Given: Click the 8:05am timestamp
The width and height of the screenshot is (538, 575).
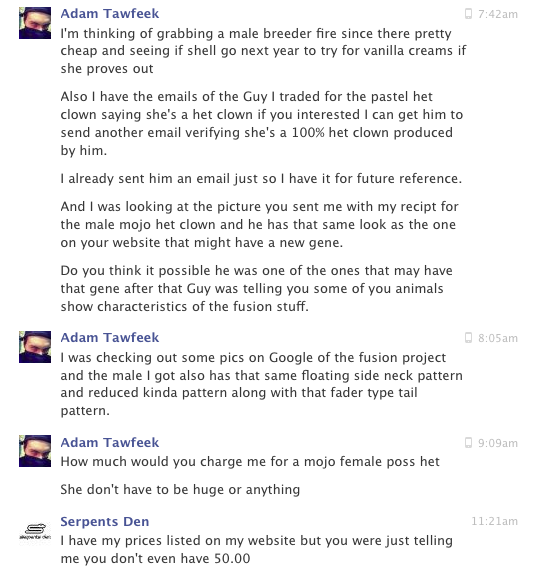Looking at the screenshot, I should [498, 338].
